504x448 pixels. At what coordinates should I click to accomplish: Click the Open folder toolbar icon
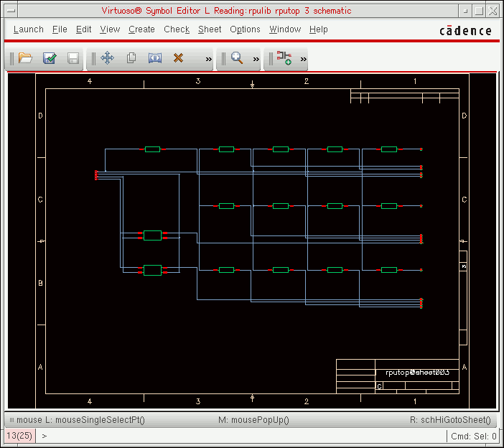26,58
